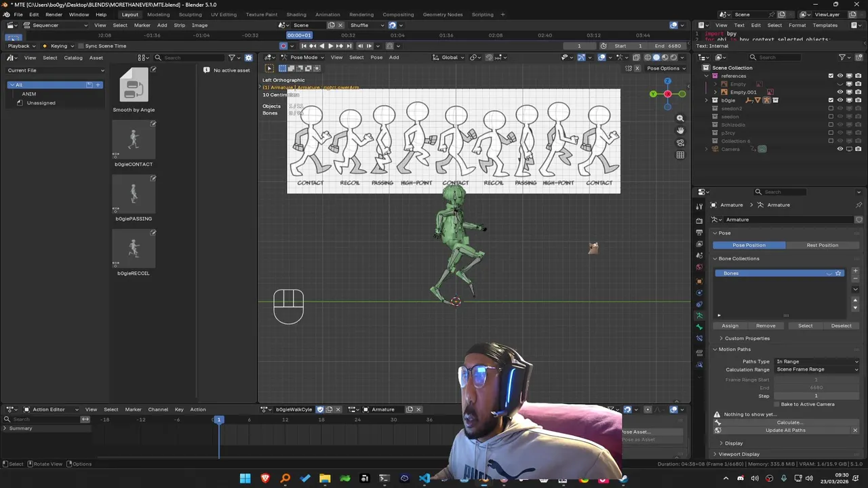This screenshot has width=868, height=488.
Task: Click the pan hand gizmo in viewport
Action: pos(680,130)
